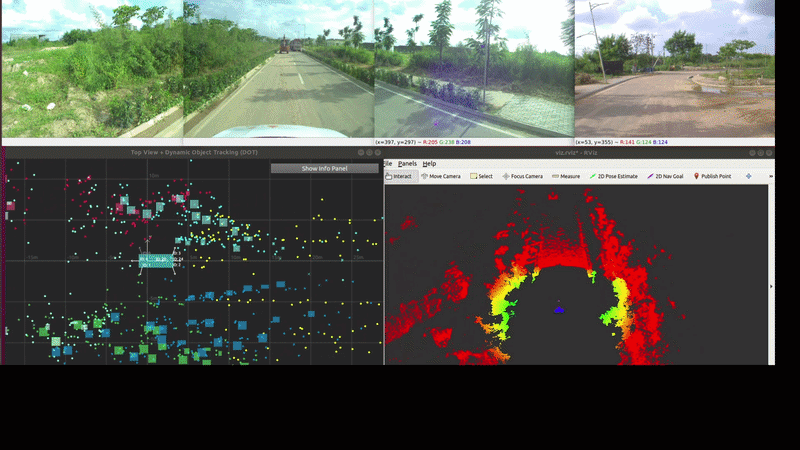This screenshot has height=450, width=800.
Task: Click the blue add-tool plus icon
Action: [x=748, y=176]
